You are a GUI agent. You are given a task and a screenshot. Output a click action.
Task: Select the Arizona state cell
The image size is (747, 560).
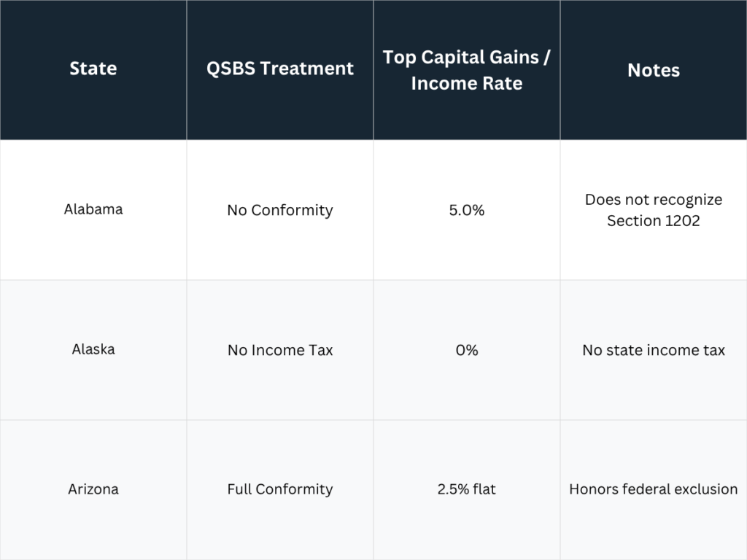(x=93, y=489)
